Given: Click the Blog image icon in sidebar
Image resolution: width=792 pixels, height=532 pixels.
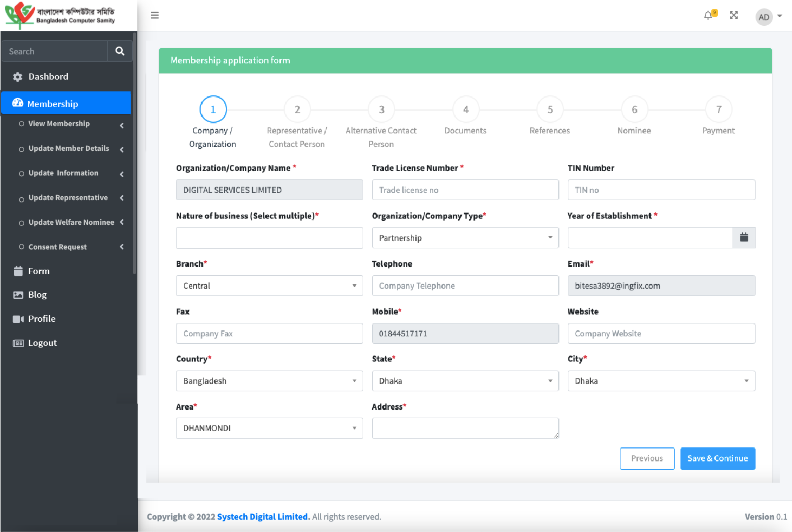Looking at the screenshot, I should [18, 295].
